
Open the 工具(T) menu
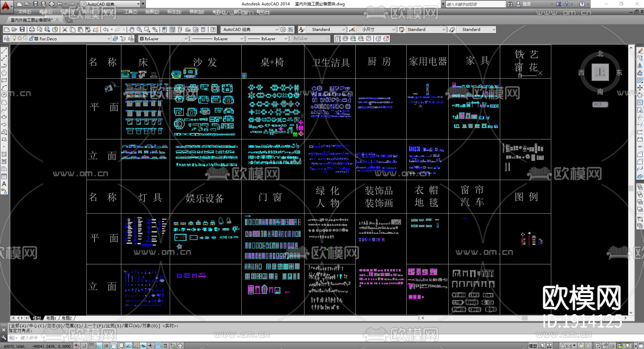(x=131, y=12)
